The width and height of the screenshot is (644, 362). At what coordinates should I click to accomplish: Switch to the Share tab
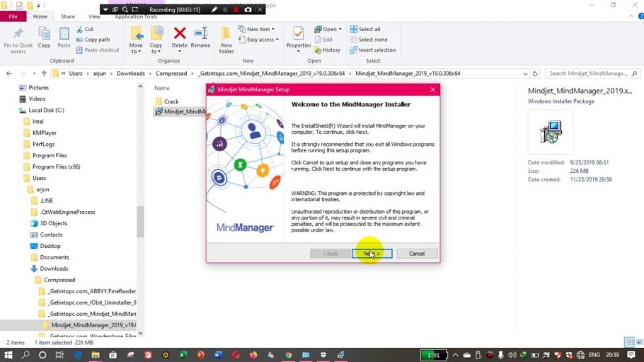[68, 16]
